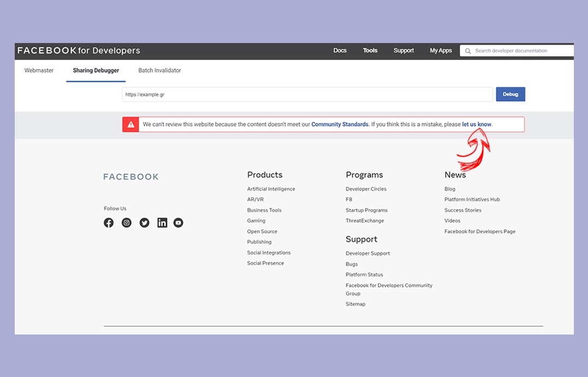Open the Instagram icon under Follow Us
Screen dimensions: 588x377
(127, 223)
